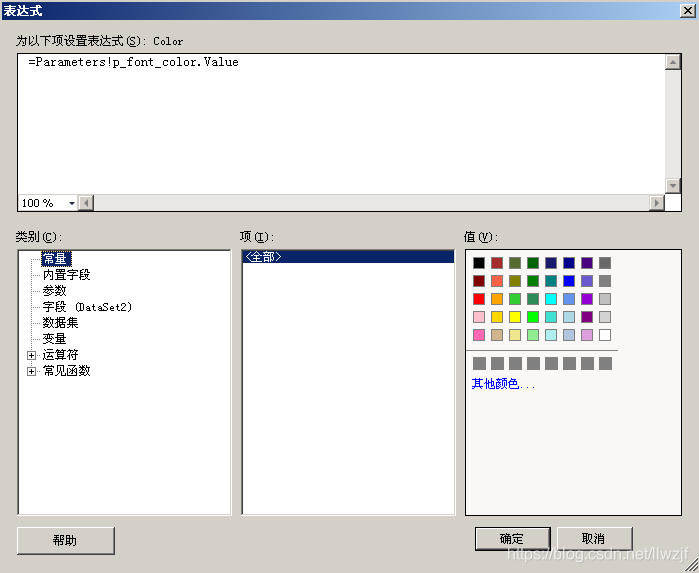This screenshot has height=573, width=699.
Task: Select the 内置字段 category
Action: pyautogui.click(x=66, y=275)
